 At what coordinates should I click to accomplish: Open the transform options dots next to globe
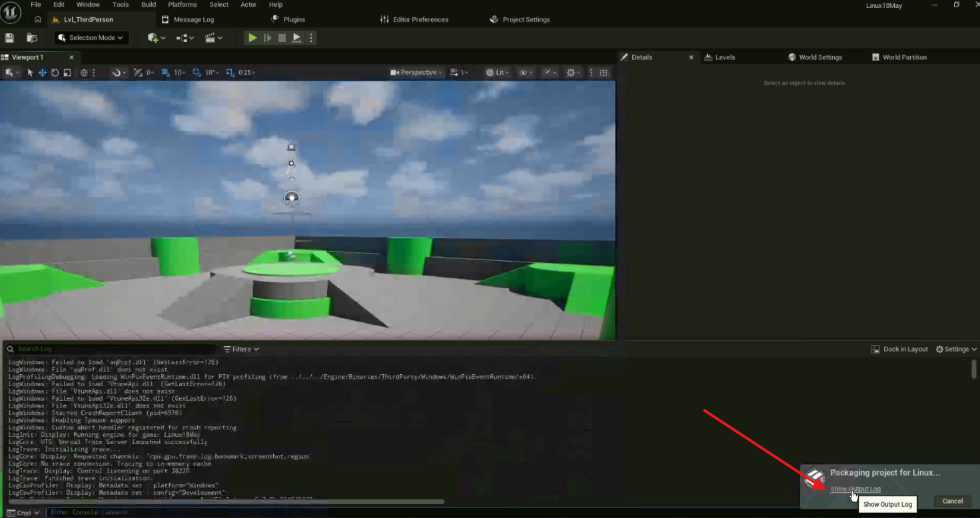[94, 73]
